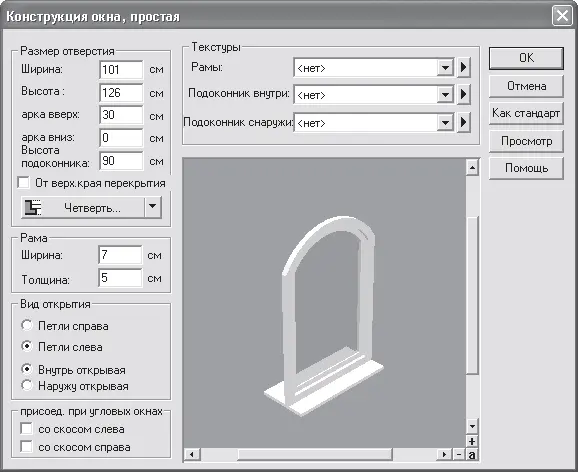Click the arrow button beside Подоконник снаружи texture
The width and height of the screenshot is (578, 472).
[463, 122]
